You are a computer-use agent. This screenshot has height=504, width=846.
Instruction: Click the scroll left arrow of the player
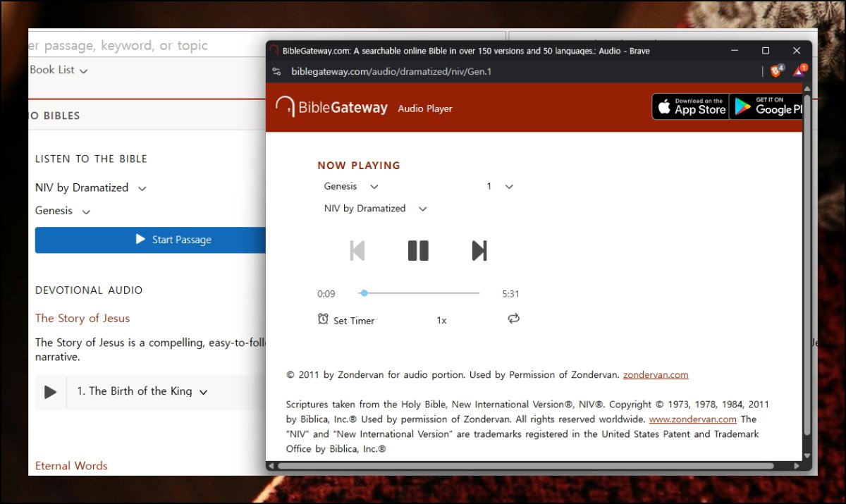(271, 466)
